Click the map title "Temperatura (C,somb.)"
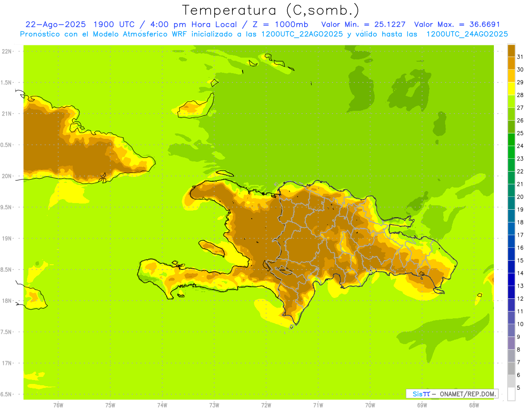The image size is (532, 411). pyautogui.click(x=270, y=10)
